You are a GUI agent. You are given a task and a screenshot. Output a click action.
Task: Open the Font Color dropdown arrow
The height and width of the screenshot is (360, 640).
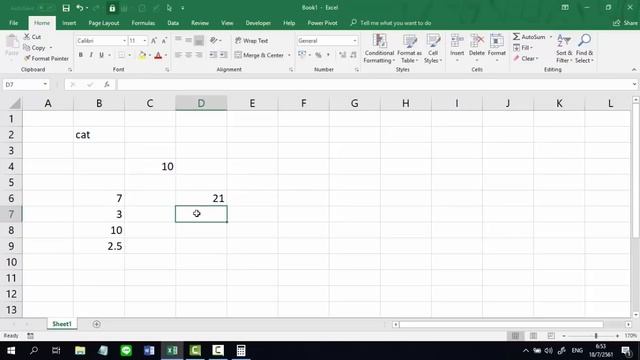pos(166,55)
